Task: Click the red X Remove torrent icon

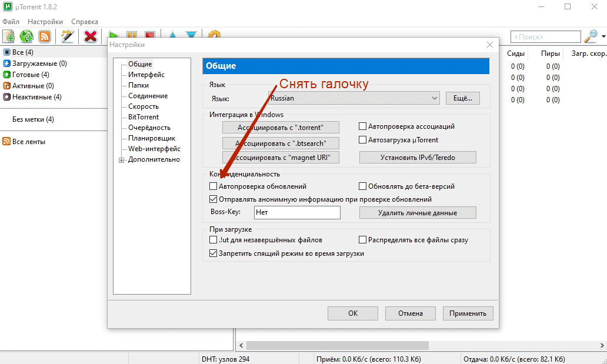Action: click(x=90, y=36)
